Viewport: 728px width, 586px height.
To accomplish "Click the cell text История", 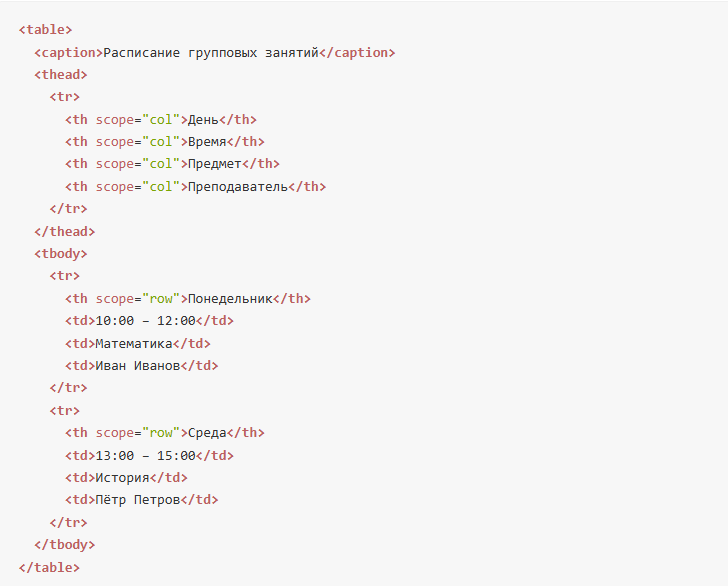I will pos(122,478).
